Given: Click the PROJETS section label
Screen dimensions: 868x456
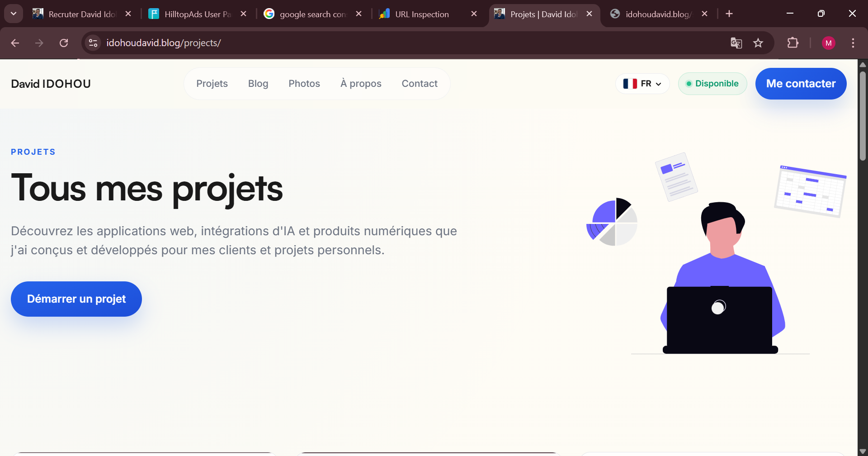Looking at the screenshot, I should 33,152.
